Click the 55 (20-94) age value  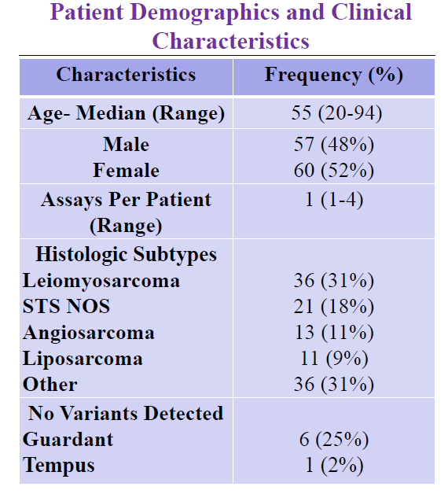tap(336, 112)
